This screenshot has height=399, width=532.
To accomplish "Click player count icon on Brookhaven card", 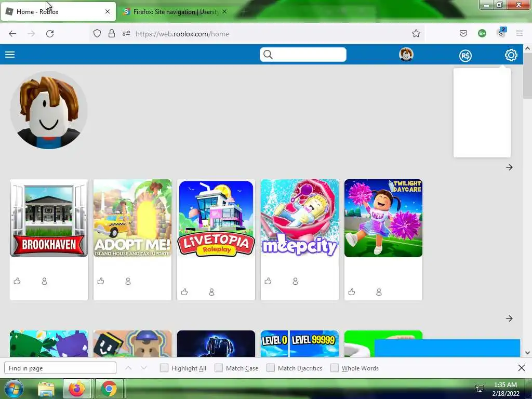I will point(45,281).
